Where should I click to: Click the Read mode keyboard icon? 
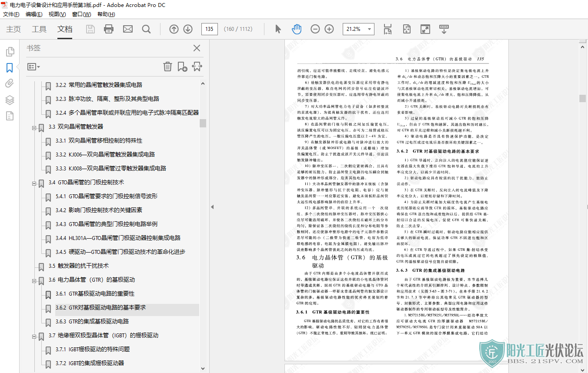444,29
